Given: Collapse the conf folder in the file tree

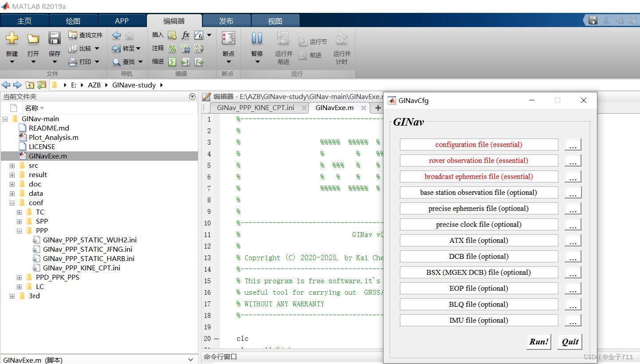Looking at the screenshot, I should 12,203.
